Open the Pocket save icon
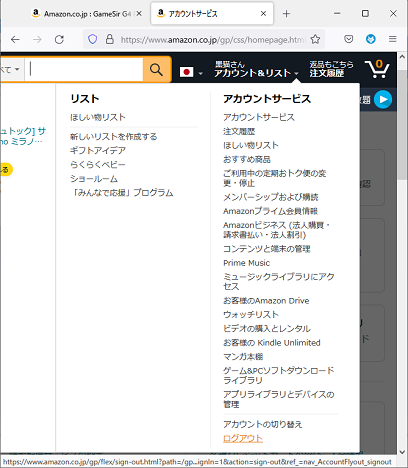408x468 pixels. click(x=349, y=39)
